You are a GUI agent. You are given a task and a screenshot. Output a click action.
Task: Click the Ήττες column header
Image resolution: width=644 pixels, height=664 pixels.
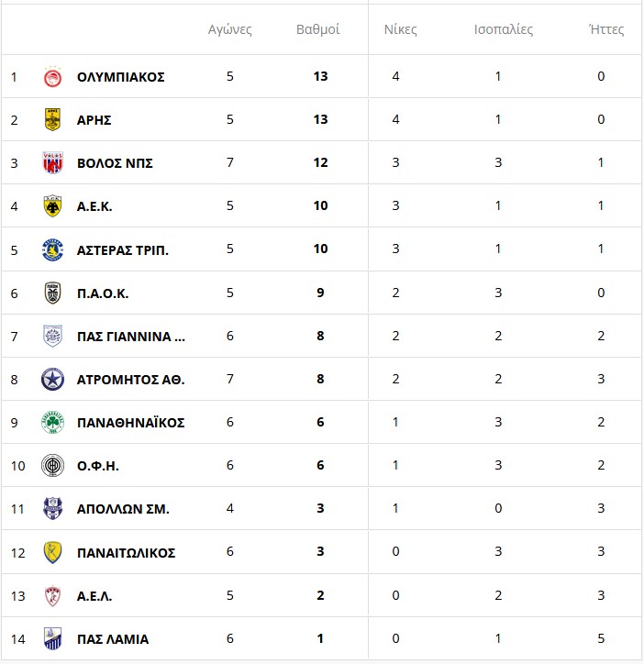pos(606,29)
